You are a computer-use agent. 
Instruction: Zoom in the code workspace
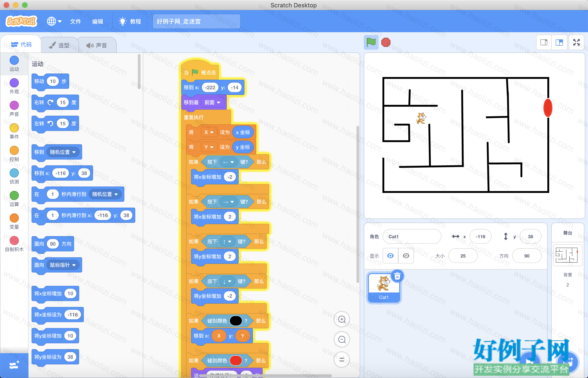tap(342, 319)
